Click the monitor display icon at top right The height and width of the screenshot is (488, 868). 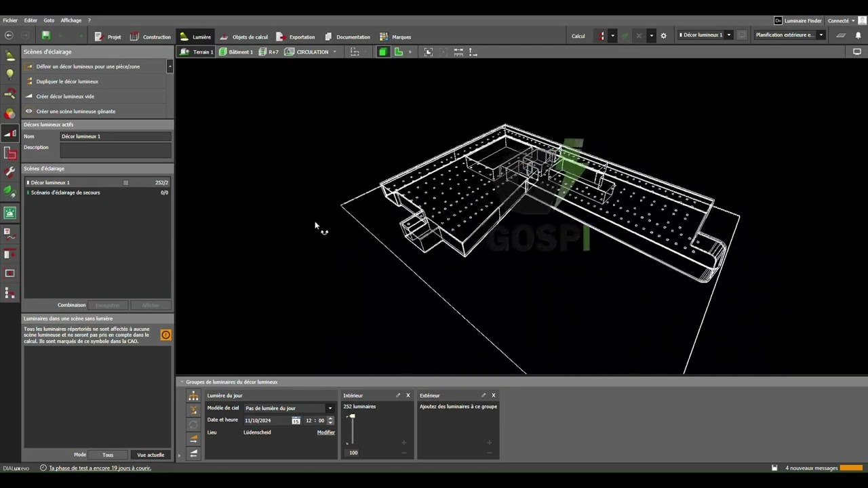coord(856,52)
